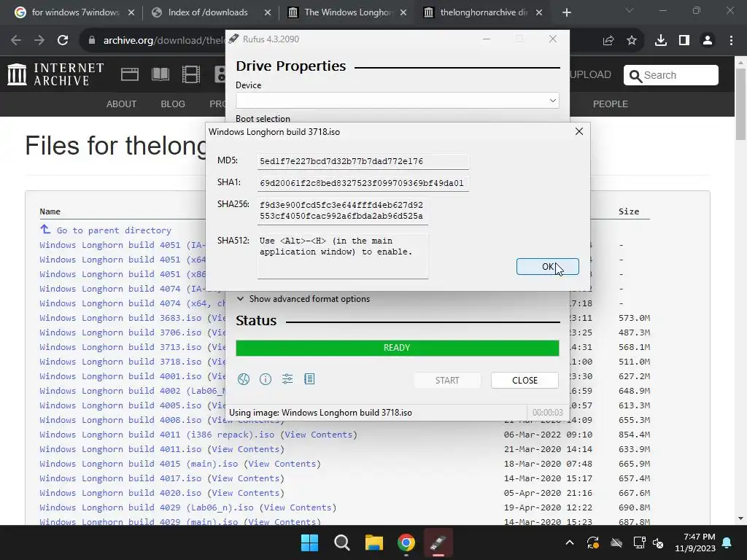Open Windows Longhorn build 3713.iso link
The height and width of the screenshot is (560, 747).
120,347
